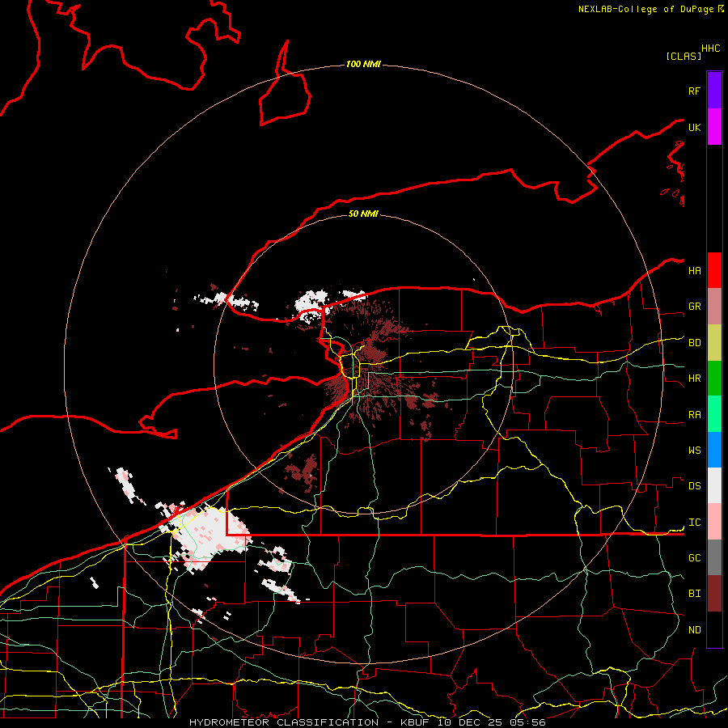Click the KBUF station identifier text
Image resolution: width=728 pixels, height=728 pixels.
coord(415,722)
